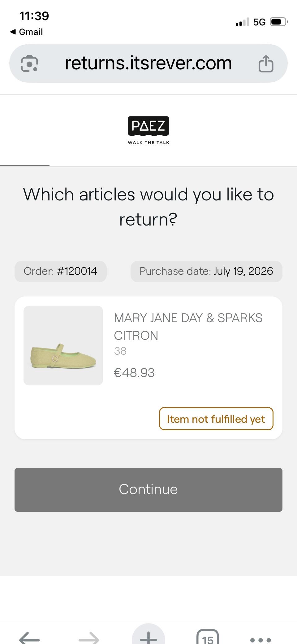Click the Continue button
This screenshot has height=644, width=297.
(148, 490)
